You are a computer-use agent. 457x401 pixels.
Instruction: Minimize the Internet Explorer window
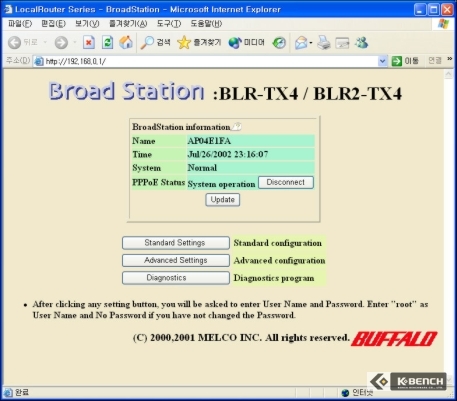coord(420,9)
